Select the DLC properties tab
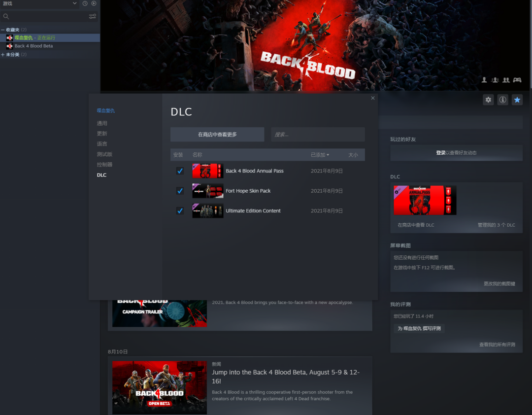This screenshot has height=415, width=532. point(101,175)
